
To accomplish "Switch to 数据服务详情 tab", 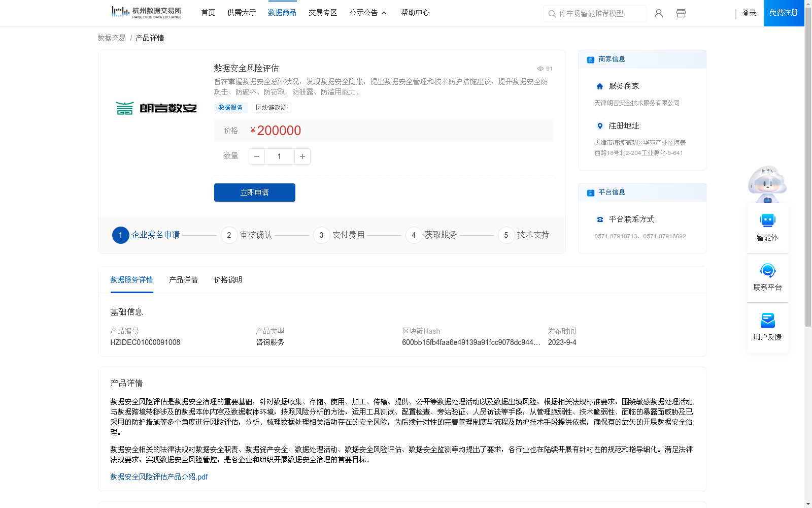I will point(131,280).
